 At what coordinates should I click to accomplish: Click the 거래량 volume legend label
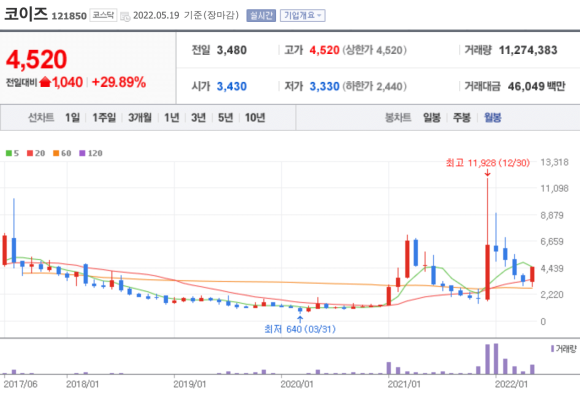pyautogui.click(x=563, y=348)
